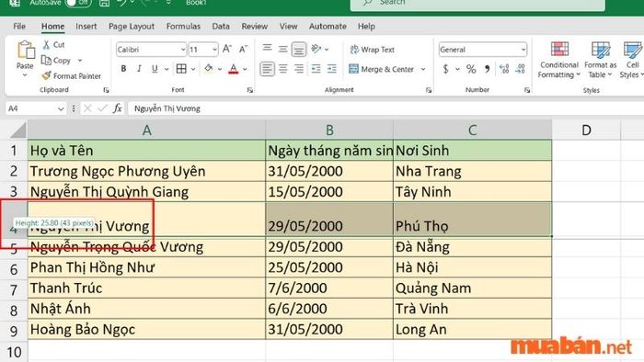
Task: Switch to the Automate tab
Action: [328, 27]
